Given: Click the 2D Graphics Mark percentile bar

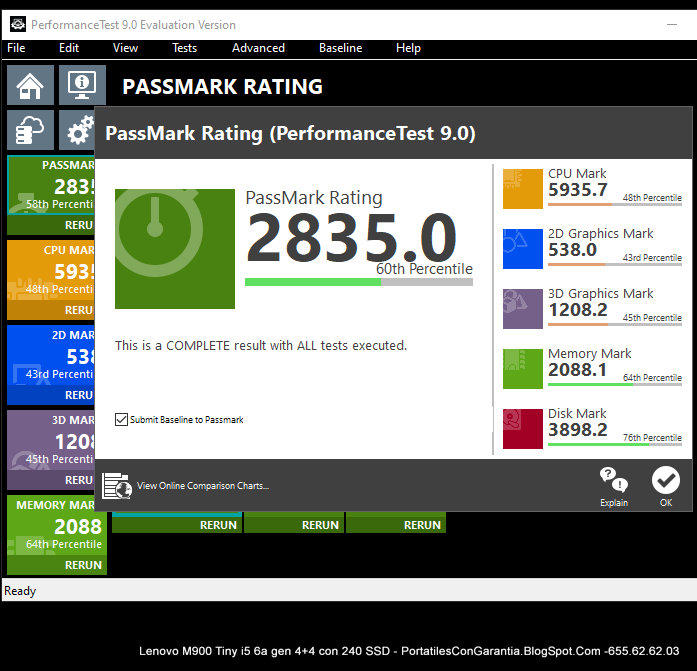Looking at the screenshot, I should 615,264.
